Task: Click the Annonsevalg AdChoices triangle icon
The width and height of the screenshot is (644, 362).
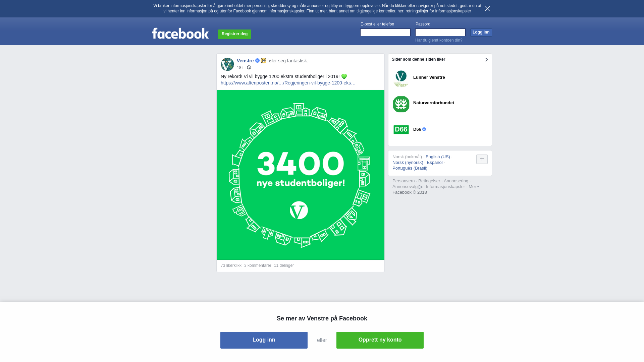Action: [x=421, y=187]
